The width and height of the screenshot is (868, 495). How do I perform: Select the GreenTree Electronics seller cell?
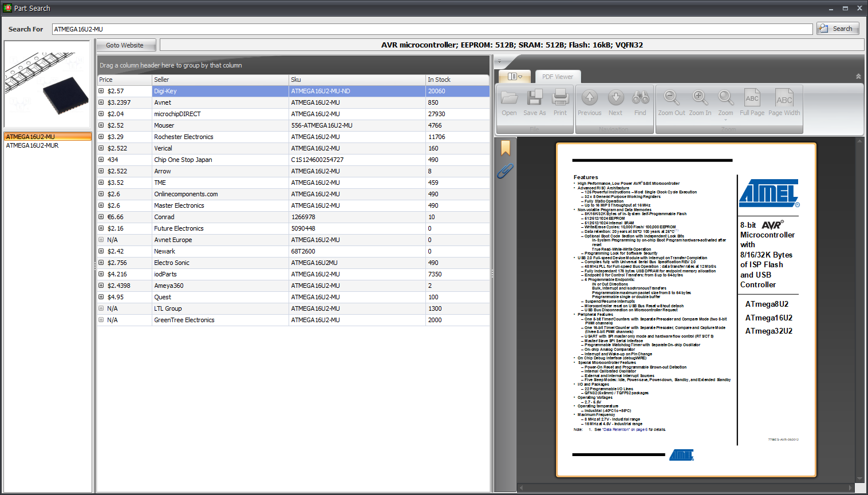coord(220,320)
